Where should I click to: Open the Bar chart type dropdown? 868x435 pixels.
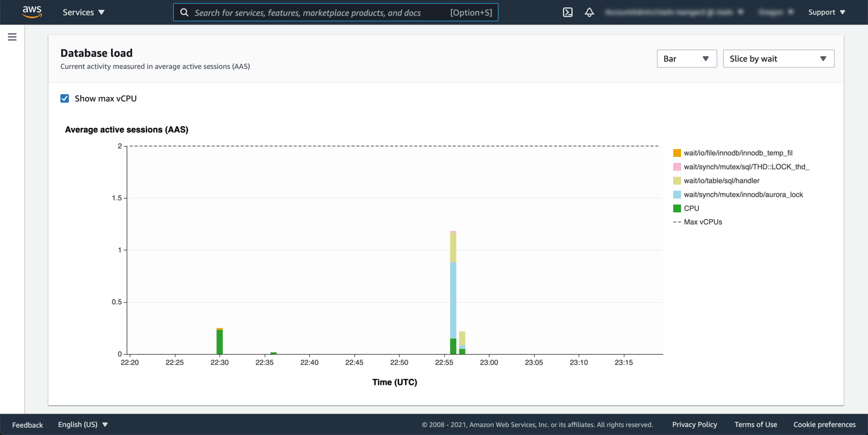(686, 59)
